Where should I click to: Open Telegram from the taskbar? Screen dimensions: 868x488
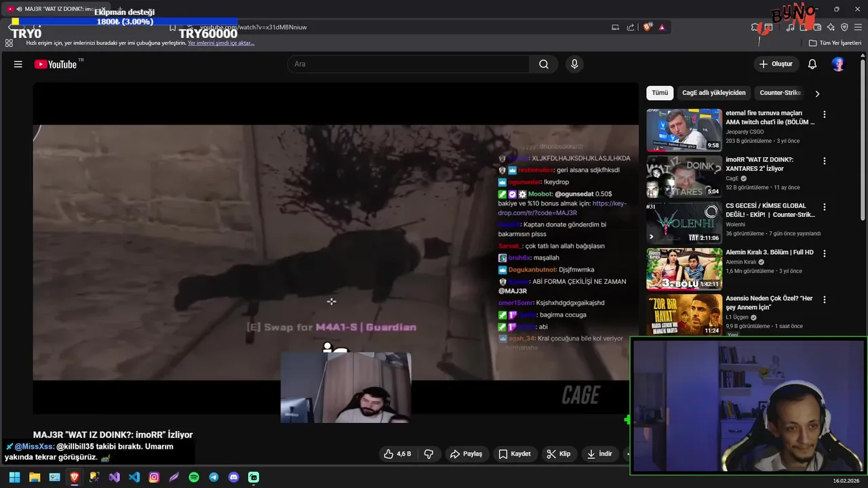click(214, 477)
